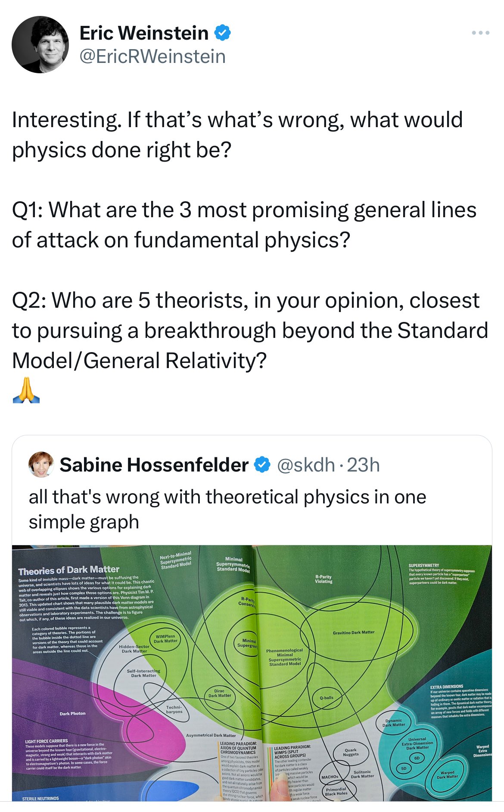Click the Q2 question about 5 theorists
Image resolution: width=504 pixels, height=812 pixels.
pyautogui.click(x=250, y=330)
